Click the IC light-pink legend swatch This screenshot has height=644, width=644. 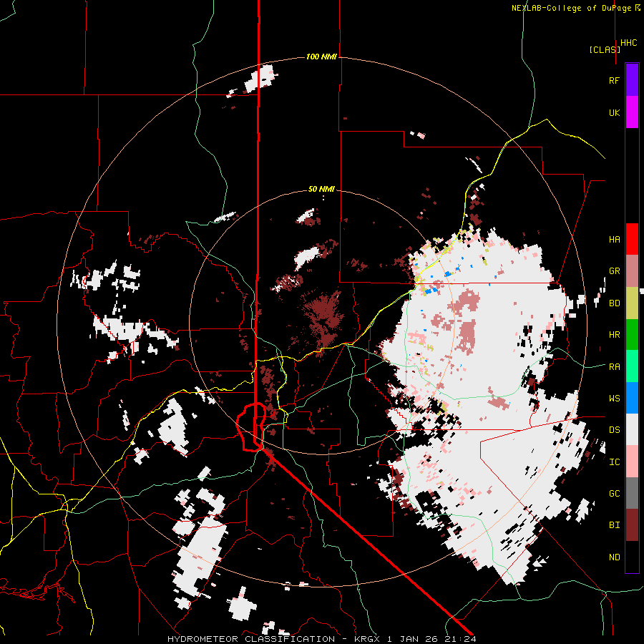pyautogui.click(x=632, y=462)
